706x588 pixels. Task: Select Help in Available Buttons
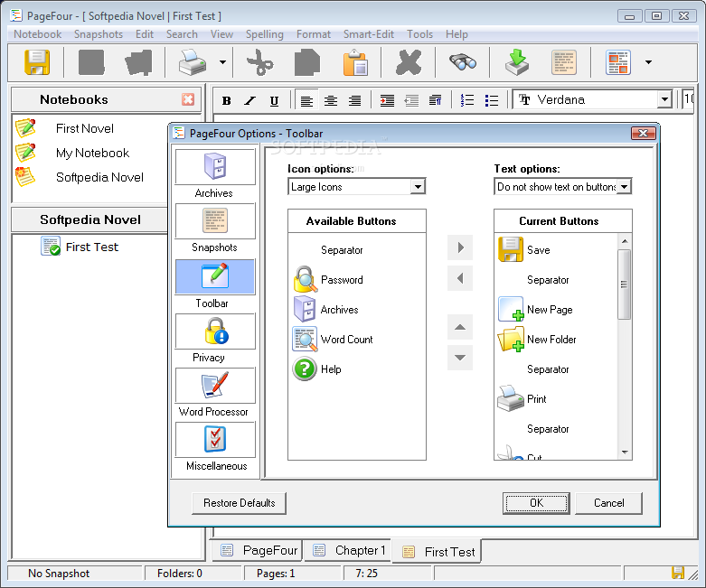(331, 369)
